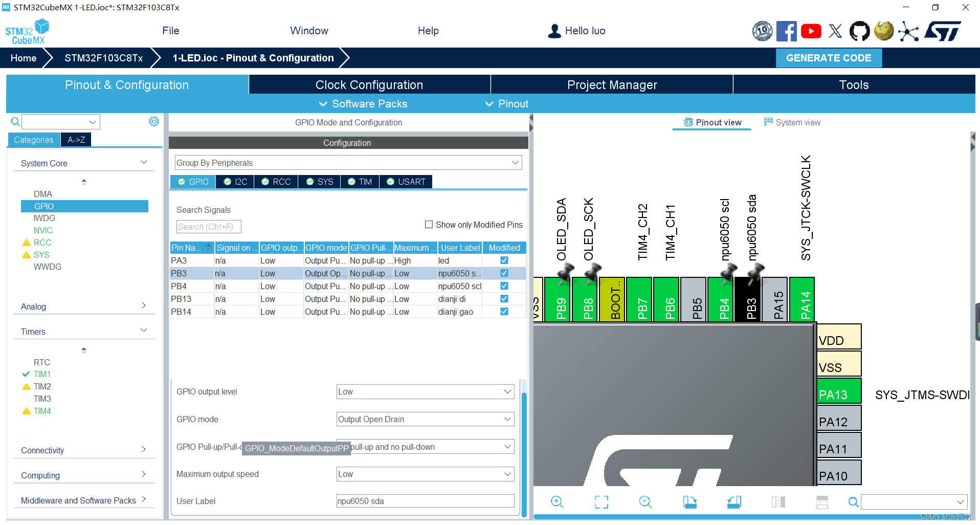
Task: Open the Window menu
Action: (x=309, y=31)
